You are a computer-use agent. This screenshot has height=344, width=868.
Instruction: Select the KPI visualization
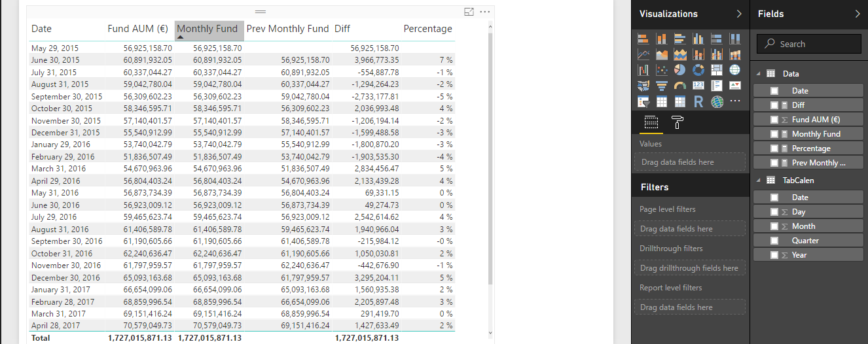735,86
